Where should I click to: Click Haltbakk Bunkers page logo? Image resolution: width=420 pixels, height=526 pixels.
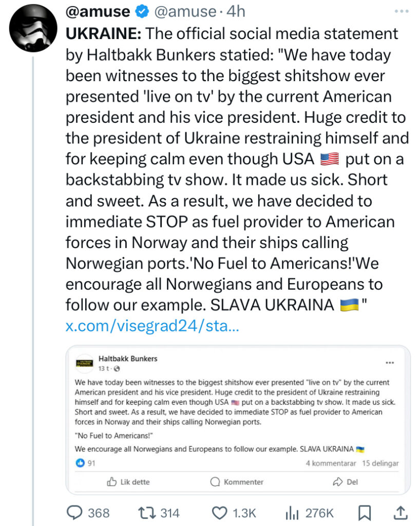pyautogui.click(x=85, y=363)
